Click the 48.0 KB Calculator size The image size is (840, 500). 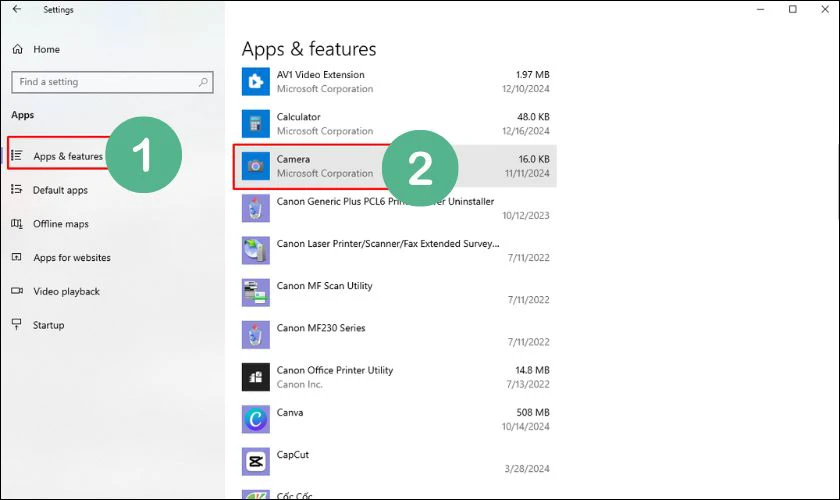pos(533,117)
